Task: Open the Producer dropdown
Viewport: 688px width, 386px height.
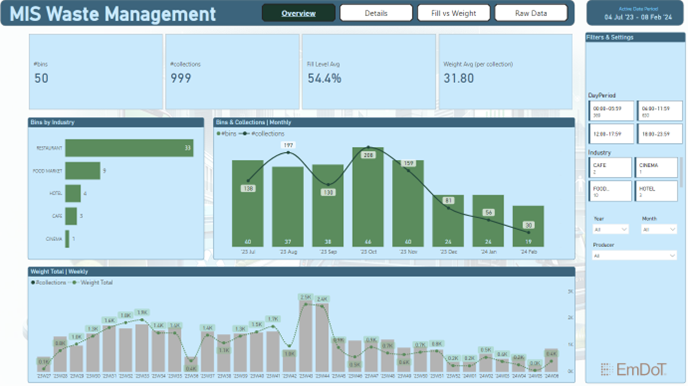Action: tap(634, 256)
